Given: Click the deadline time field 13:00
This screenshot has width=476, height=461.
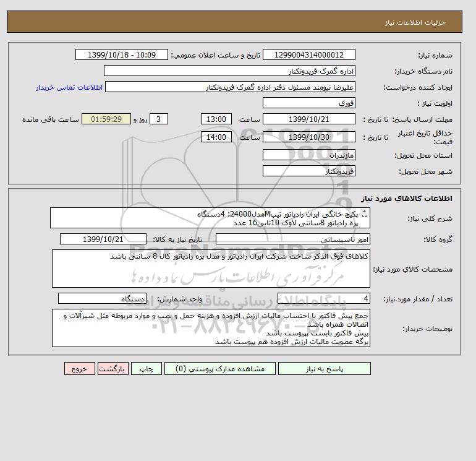Looking at the screenshot, I should (216, 119).
